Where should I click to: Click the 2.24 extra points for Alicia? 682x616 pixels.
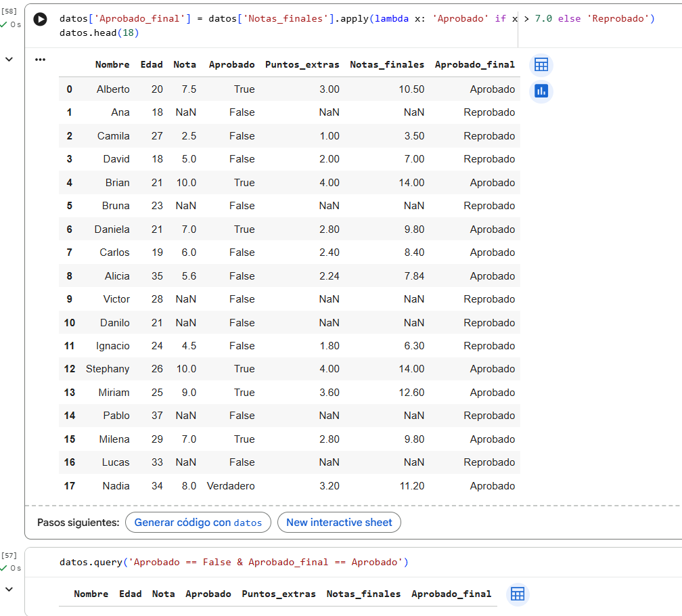click(x=329, y=276)
